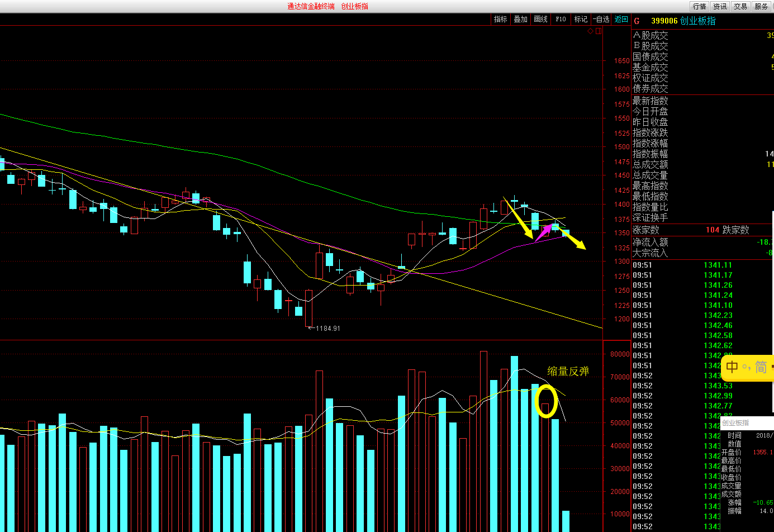Open the 服务 menu in title bar

point(761,6)
